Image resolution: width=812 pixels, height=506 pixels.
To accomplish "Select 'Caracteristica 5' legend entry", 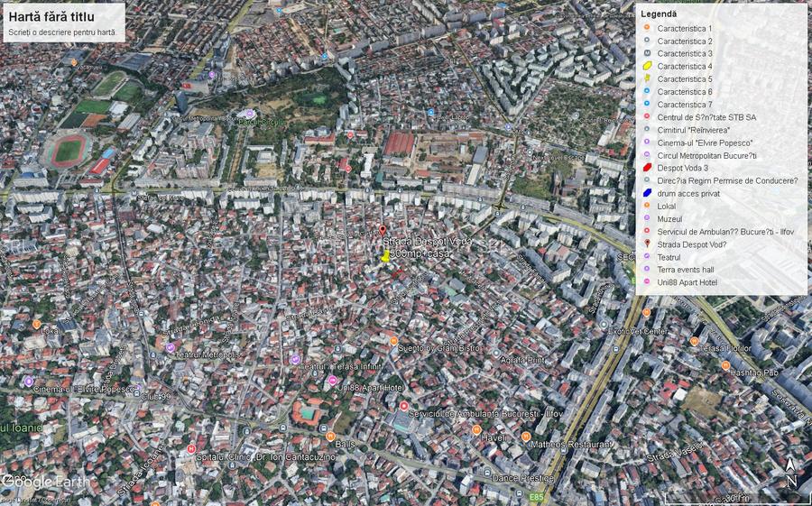I will pyautogui.click(x=685, y=78).
